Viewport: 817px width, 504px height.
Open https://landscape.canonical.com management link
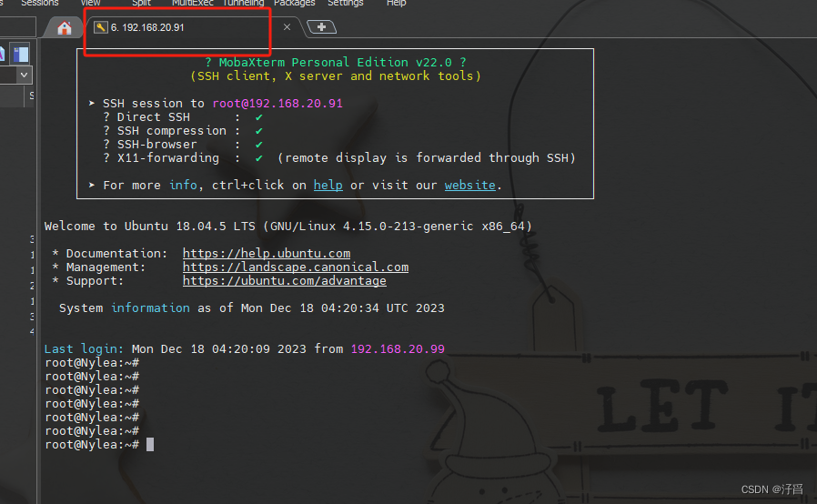pos(296,267)
